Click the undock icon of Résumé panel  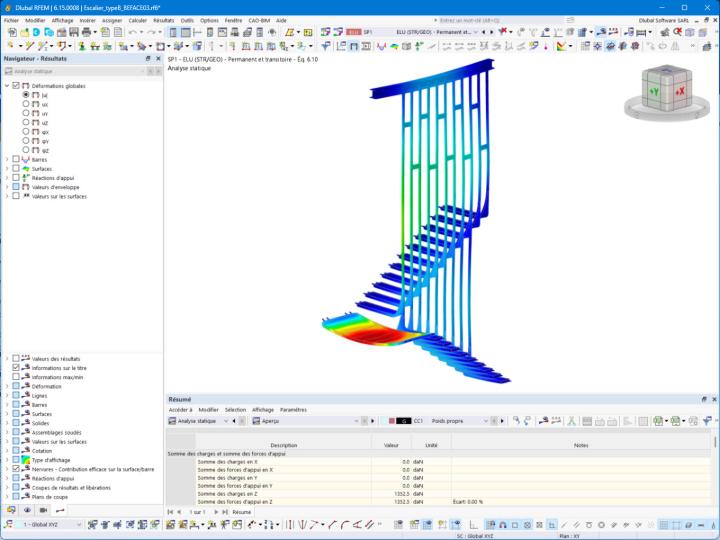pyautogui.click(x=704, y=399)
